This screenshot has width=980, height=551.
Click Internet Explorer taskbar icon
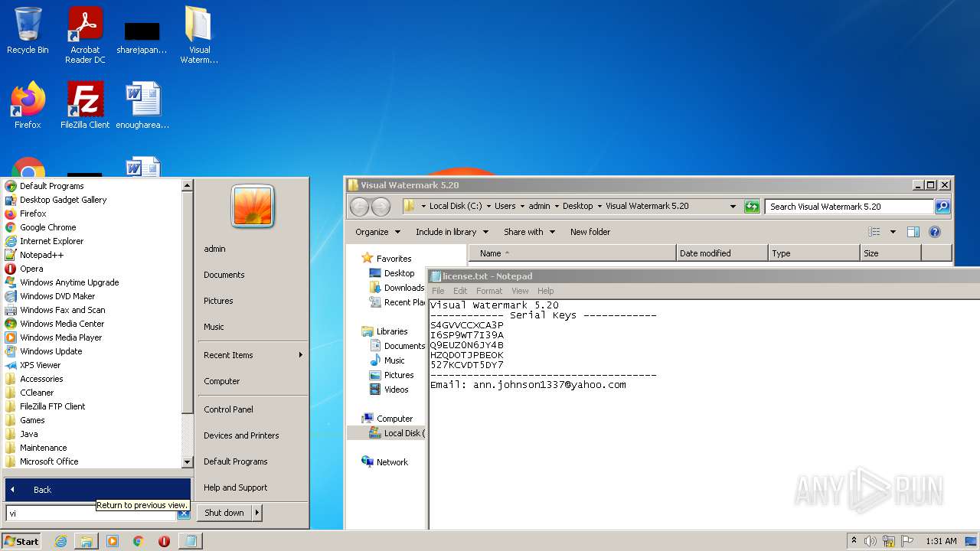click(x=60, y=541)
